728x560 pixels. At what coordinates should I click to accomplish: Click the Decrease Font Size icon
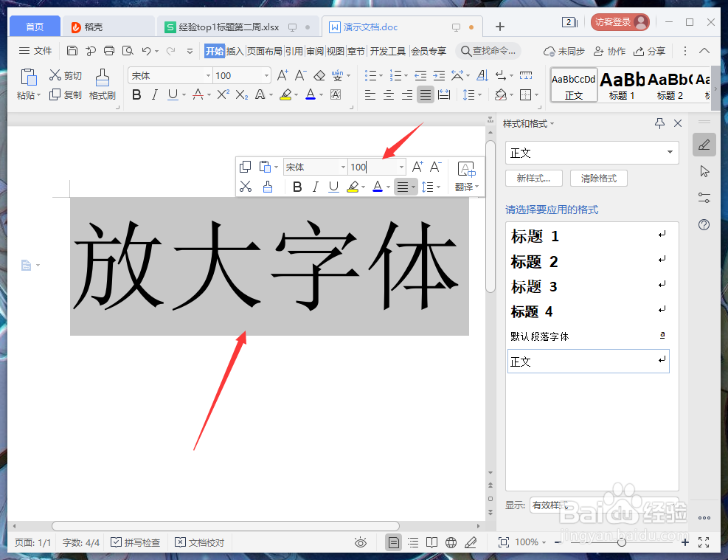pyautogui.click(x=299, y=73)
